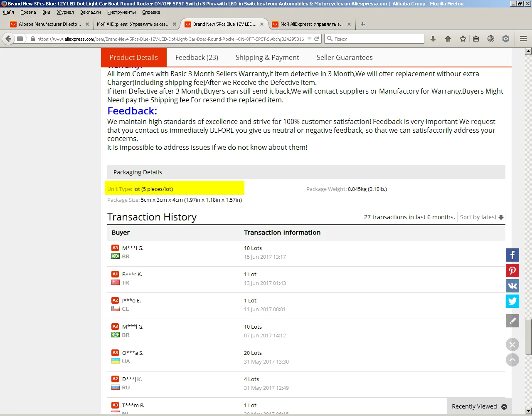This screenshot has height=416, width=532.
Task: Open the Shipping & Payment tab
Action: [267, 57]
